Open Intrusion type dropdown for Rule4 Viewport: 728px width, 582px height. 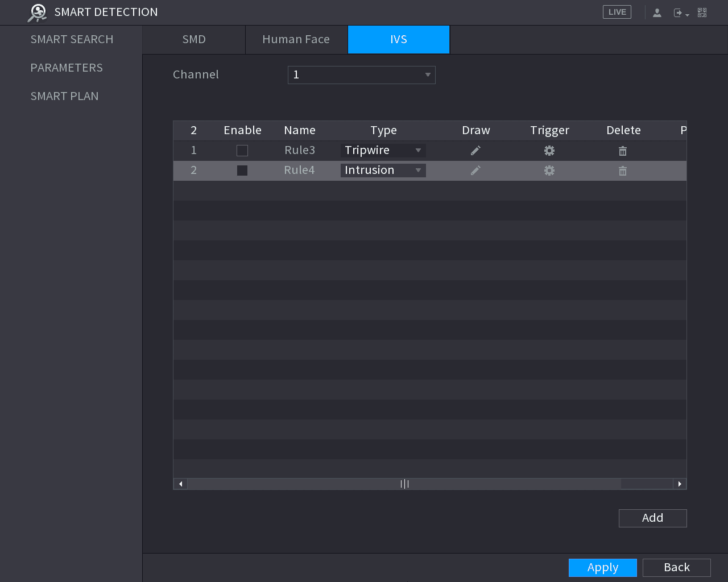[383, 171]
